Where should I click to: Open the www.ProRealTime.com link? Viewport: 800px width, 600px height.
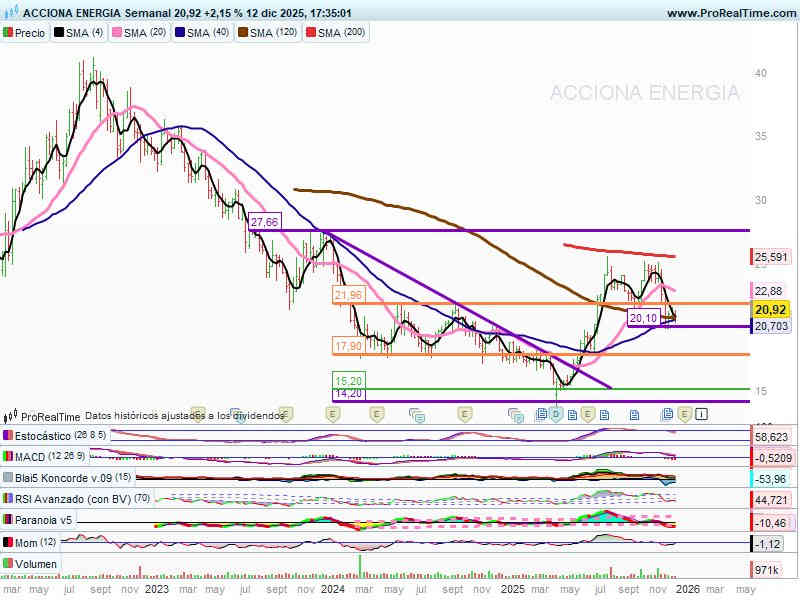(729, 13)
